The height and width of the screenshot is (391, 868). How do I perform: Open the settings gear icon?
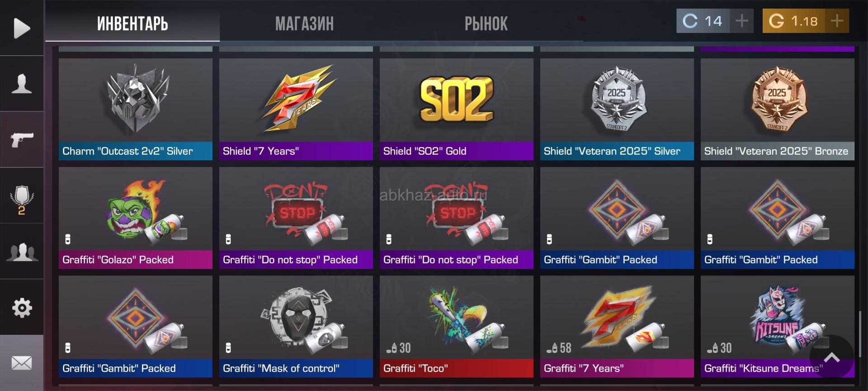click(x=22, y=308)
